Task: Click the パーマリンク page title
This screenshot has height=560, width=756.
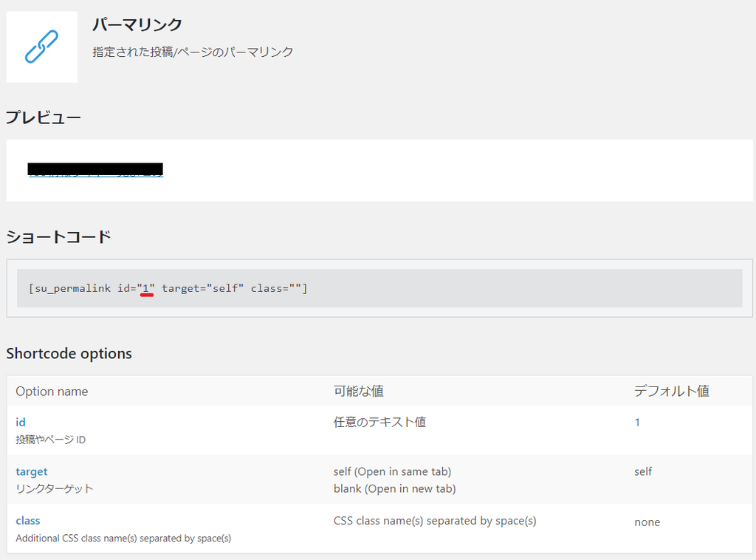Action: [x=137, y=24]
